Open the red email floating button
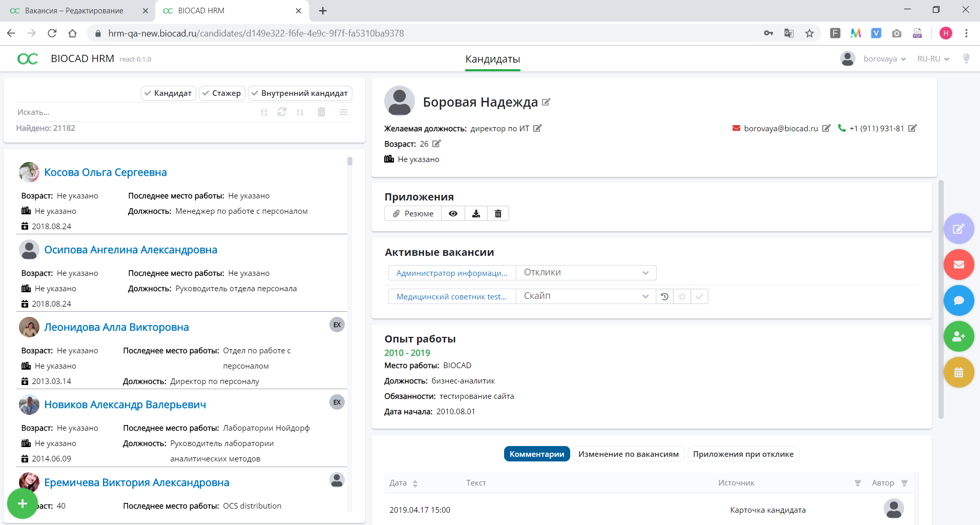The image size is (980, 525). tap(958, 265)
